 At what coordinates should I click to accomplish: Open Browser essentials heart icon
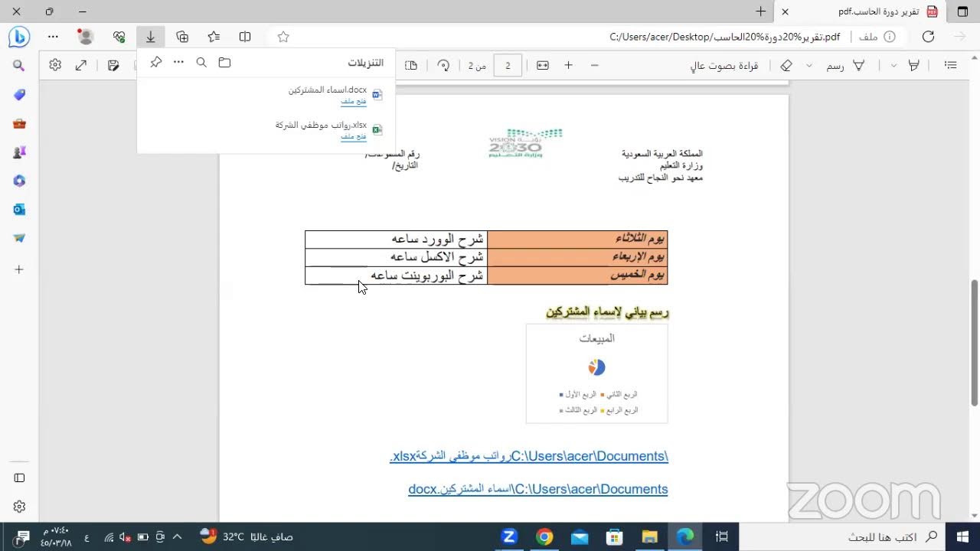[119, 36]
